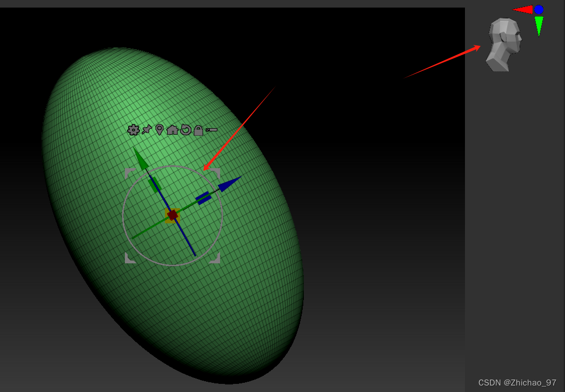Screen dimensions: 565x392
Task: Click the green scale rectangle handle
Action: [x=155, y=185]
